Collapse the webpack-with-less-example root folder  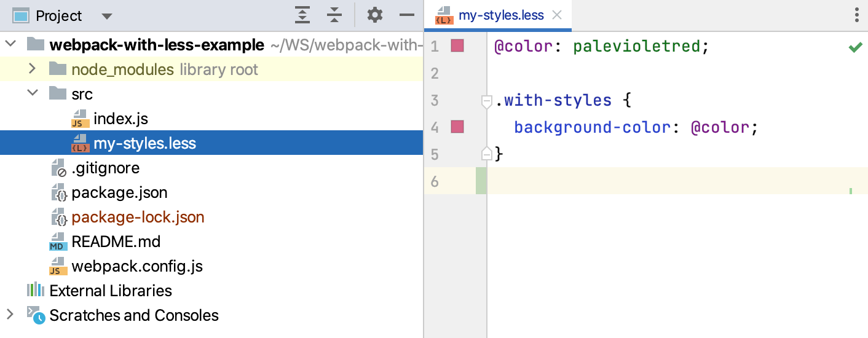[11, 45]
